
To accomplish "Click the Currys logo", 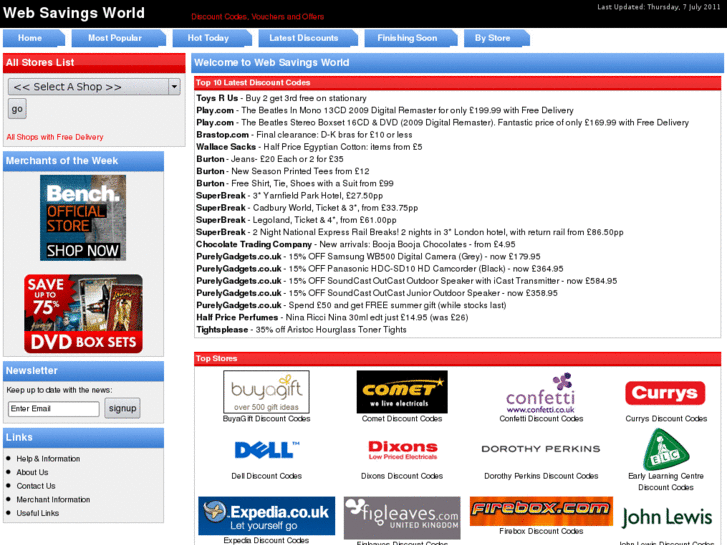I will [x=665, y=393].
